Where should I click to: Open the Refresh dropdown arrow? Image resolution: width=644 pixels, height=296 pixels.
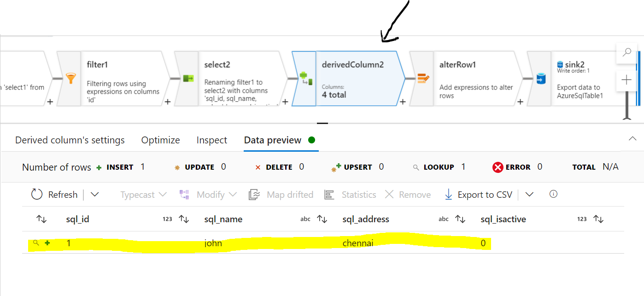tap(94, 194)
